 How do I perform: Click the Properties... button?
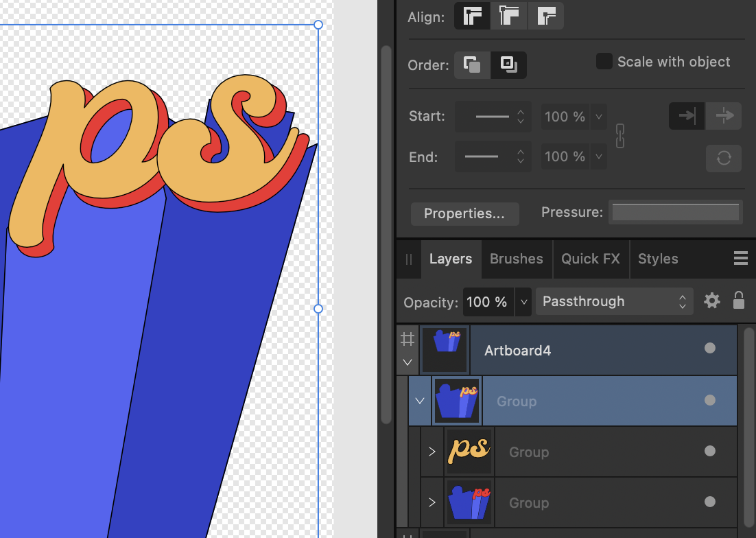click(x=464, y=213)
